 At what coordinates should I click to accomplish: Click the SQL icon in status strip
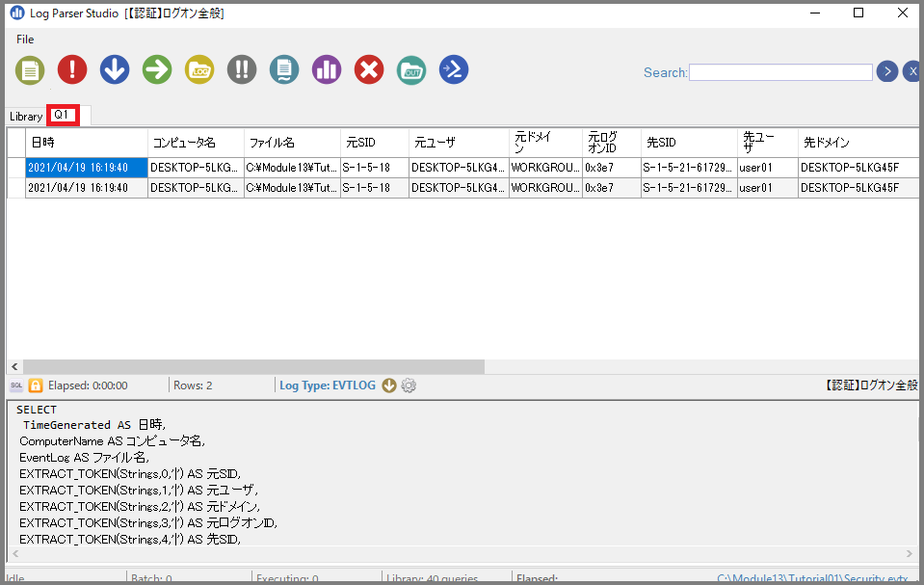click(x=16, y=386)
